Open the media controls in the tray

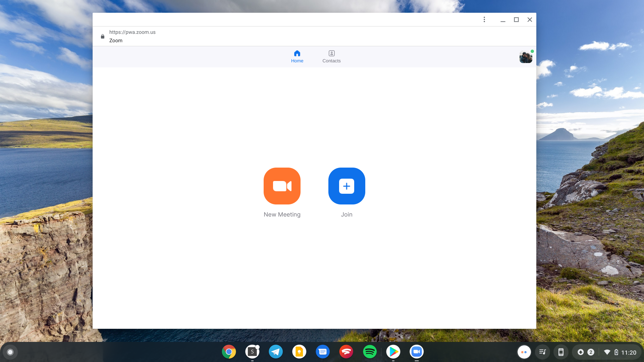tap(543, 352)
